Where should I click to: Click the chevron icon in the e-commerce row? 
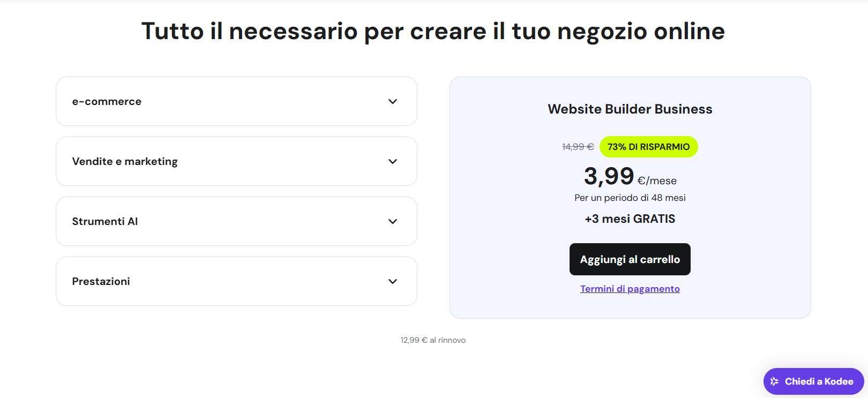coord(393,101)
